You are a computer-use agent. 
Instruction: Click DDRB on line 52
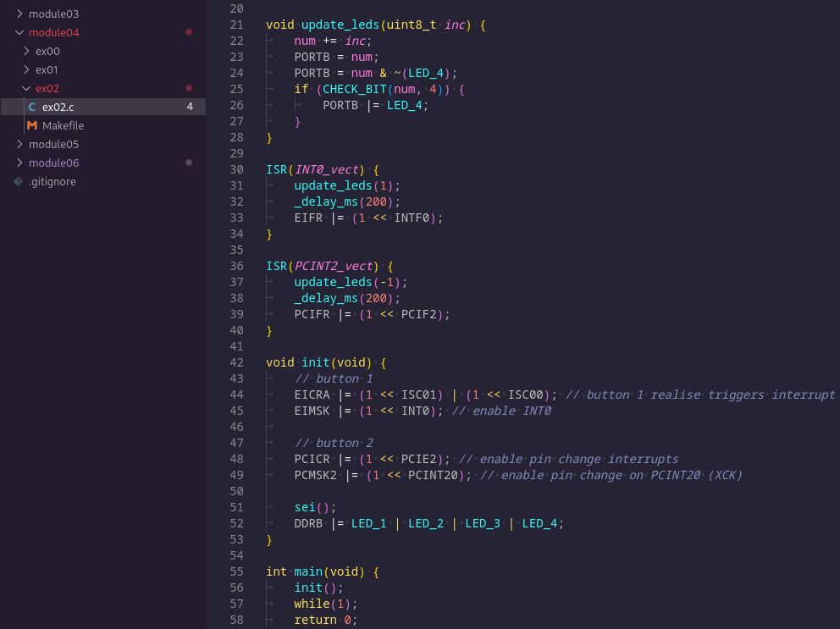pyautogui.click(x=308, y=523)
